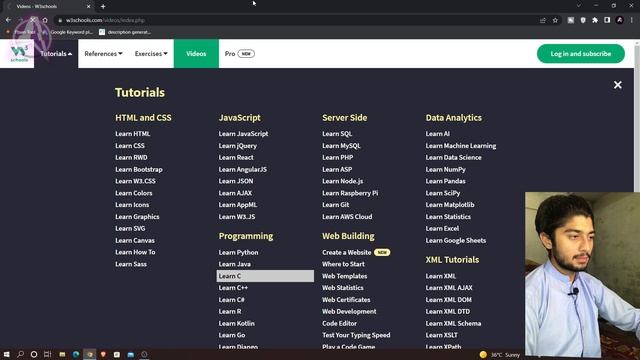This screenshot has width=640, height=360.
Task: Open Test Your Typing Speed link
Action: click(356, 335)
